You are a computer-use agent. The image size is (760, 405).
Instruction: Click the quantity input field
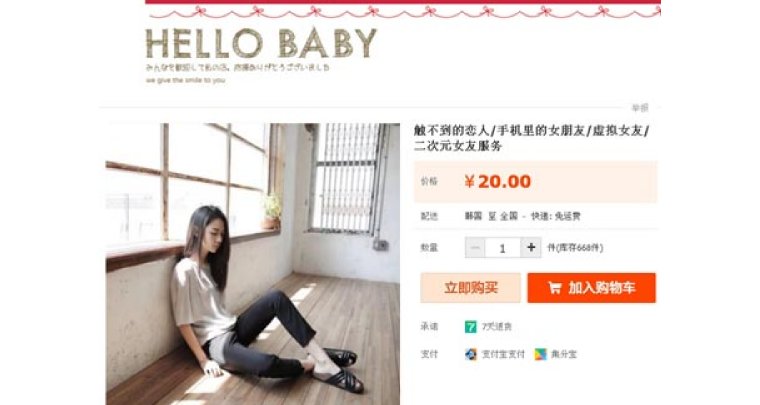click(x=503, y=248)
